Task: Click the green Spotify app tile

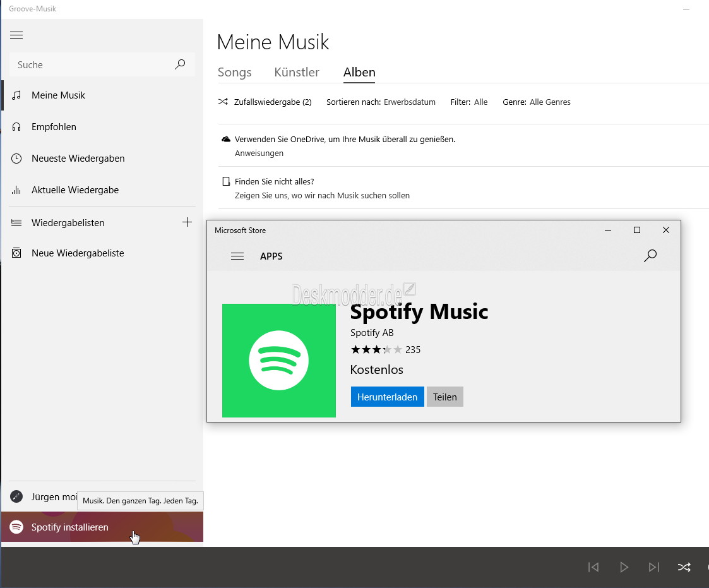Action: click(x=279, y=361)
